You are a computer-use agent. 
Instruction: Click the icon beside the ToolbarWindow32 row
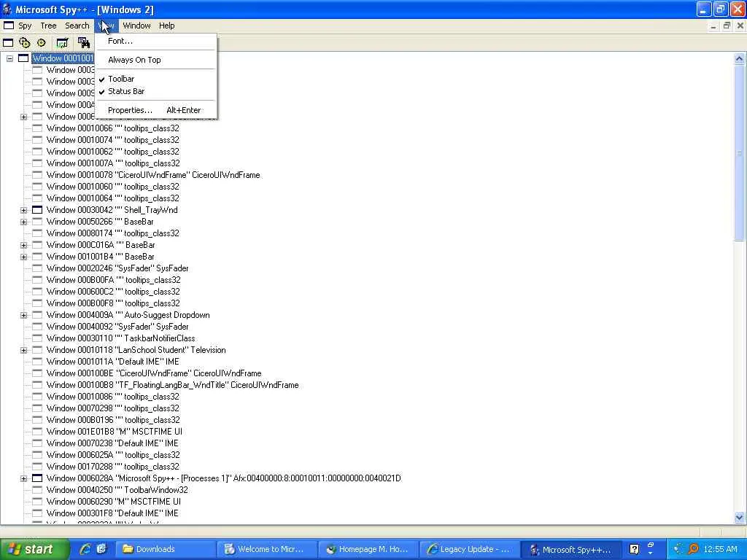point(37,490)
